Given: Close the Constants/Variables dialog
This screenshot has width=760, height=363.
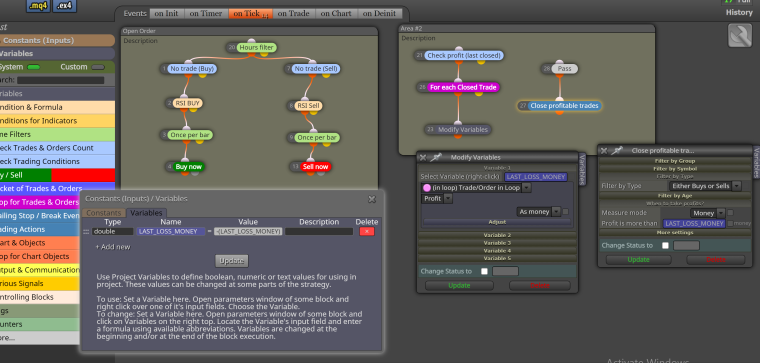Looking at the screenshot, I should (x=372, y=199).
